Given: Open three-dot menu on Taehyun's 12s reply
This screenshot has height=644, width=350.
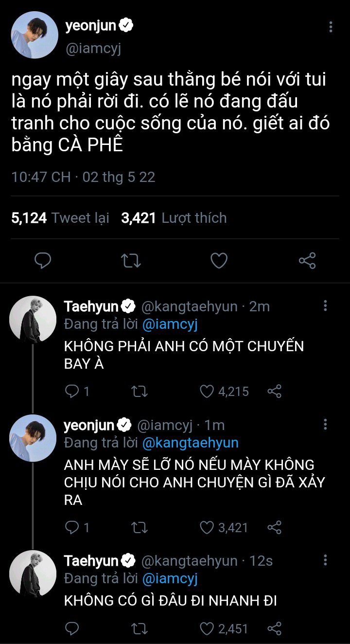Looking at the screenshot, I should pyautogui.click(x=325, y=559).
